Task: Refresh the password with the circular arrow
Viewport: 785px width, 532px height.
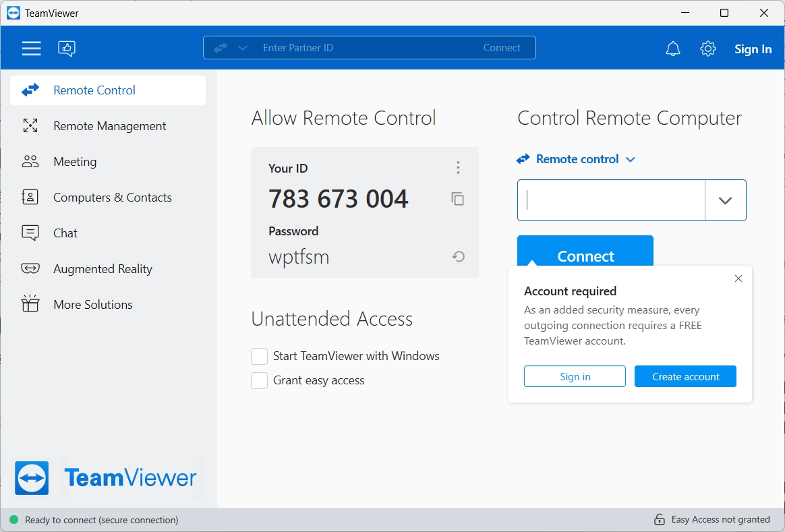Action: pyautogui.click(x=458, y=257)
